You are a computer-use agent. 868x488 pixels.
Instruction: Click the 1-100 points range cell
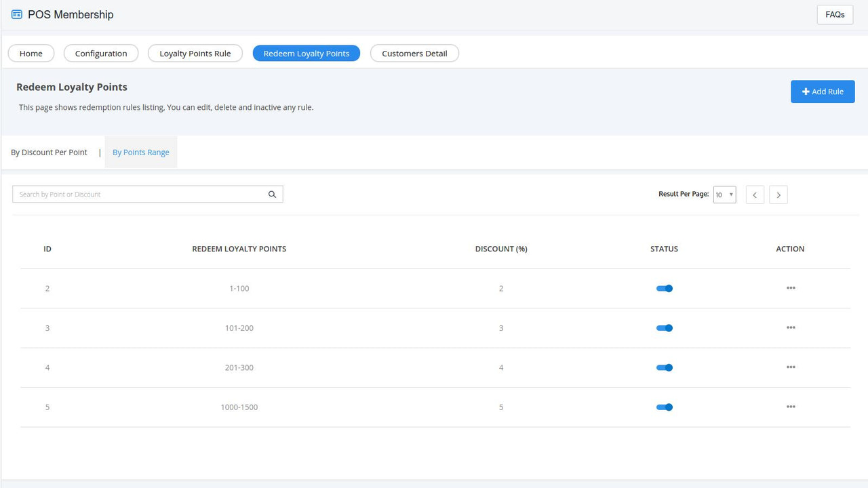(x=239, y=289)
